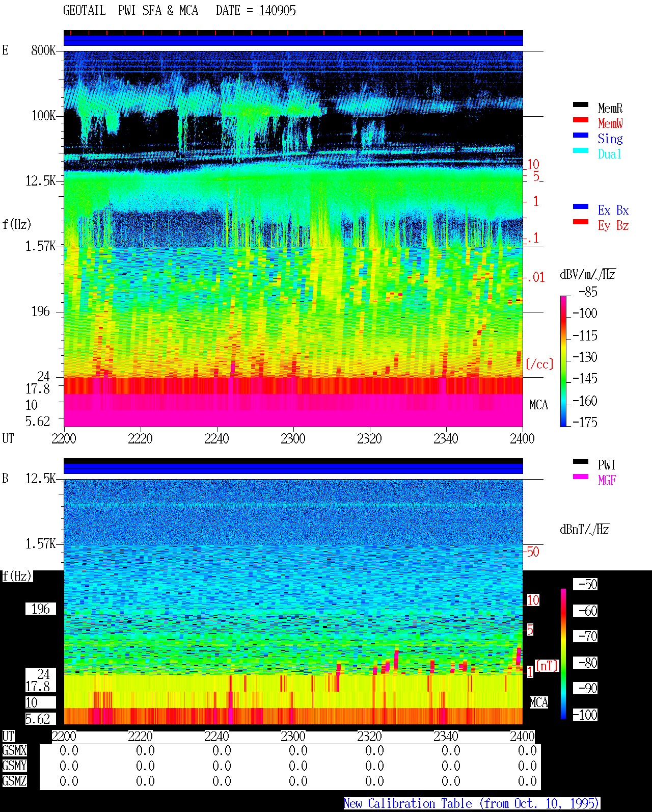652x812 pixels.
Task: Click the blue Ex Bx legend swatch
Action: point(581,206)
